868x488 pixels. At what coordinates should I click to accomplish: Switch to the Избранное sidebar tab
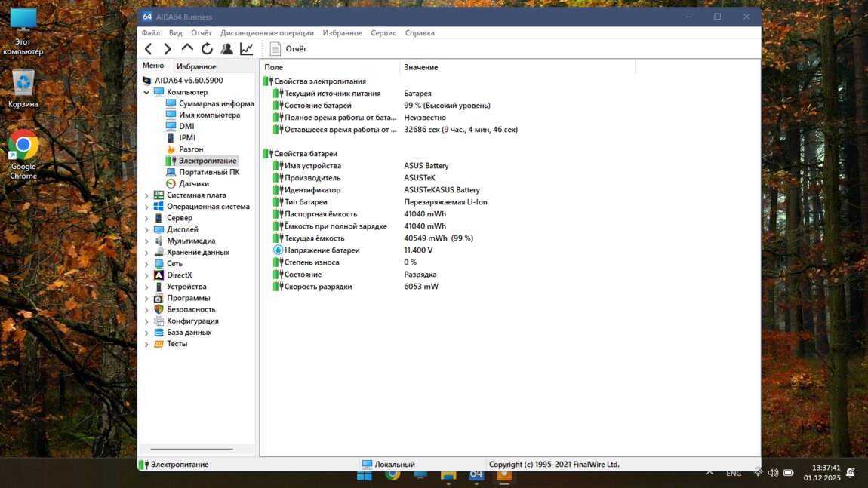[x=196, y=66]
